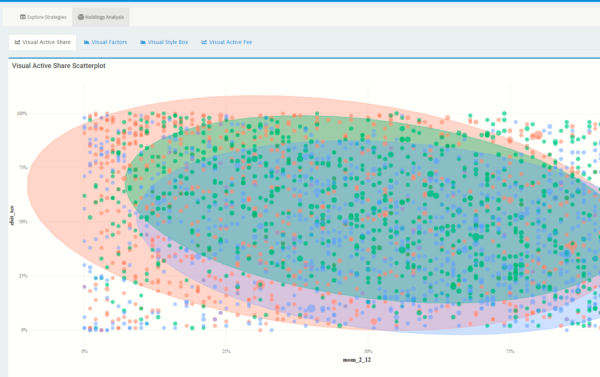Click the Explore Strategies table icon
This screenshot has height=377, width=600.
(23, 17)
